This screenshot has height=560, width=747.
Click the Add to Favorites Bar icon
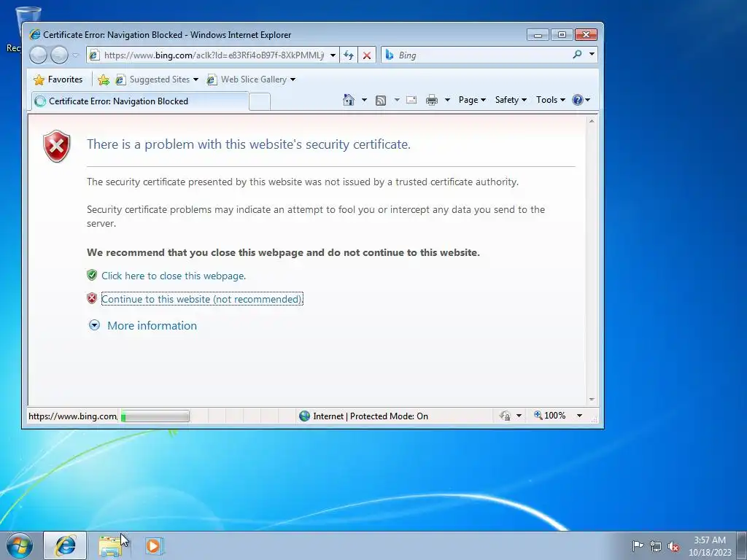point(104,79)
